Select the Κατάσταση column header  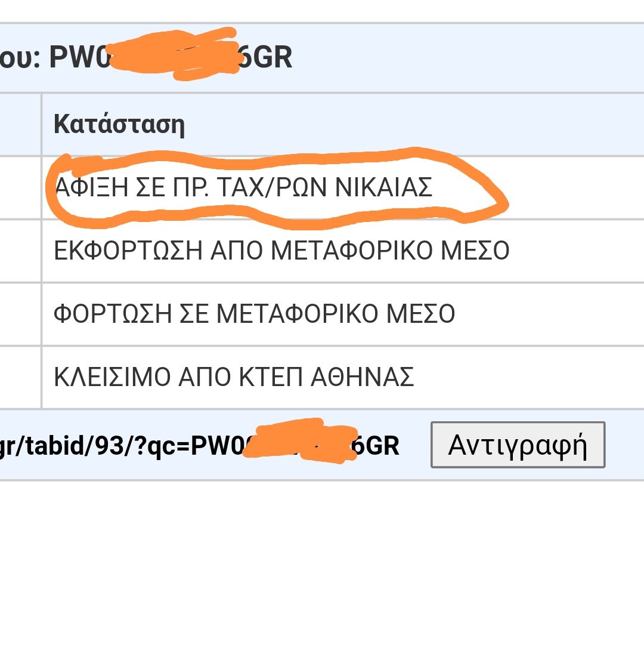coord(119,124)
